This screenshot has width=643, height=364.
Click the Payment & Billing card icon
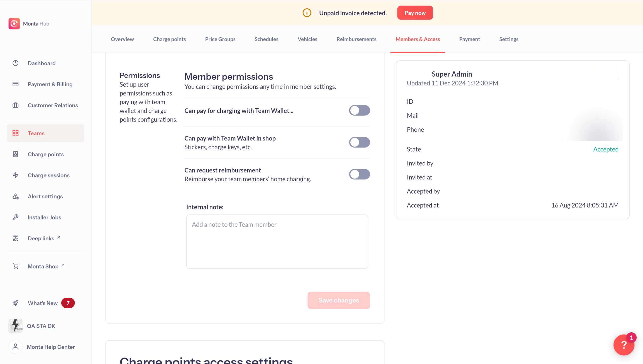[x=16, y=84]
